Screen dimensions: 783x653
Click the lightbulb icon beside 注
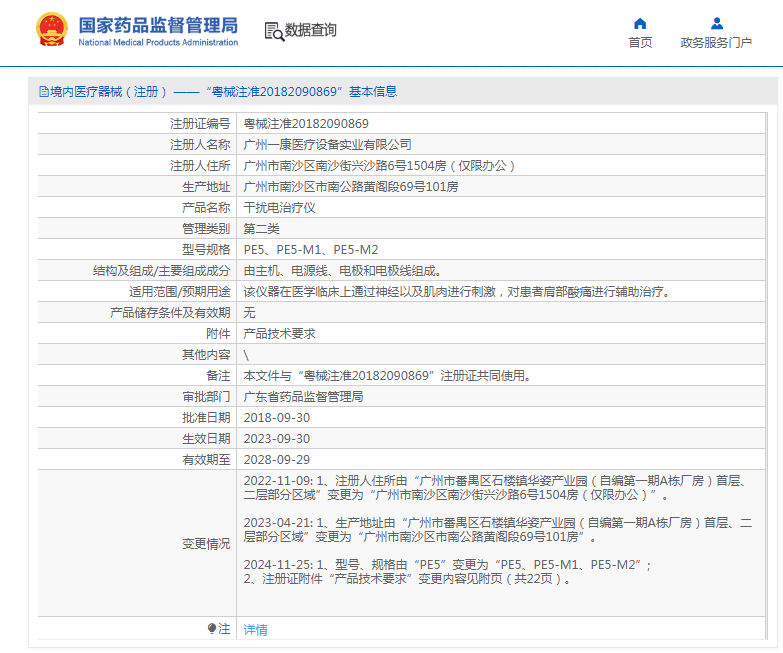click(x=212, y=629)
